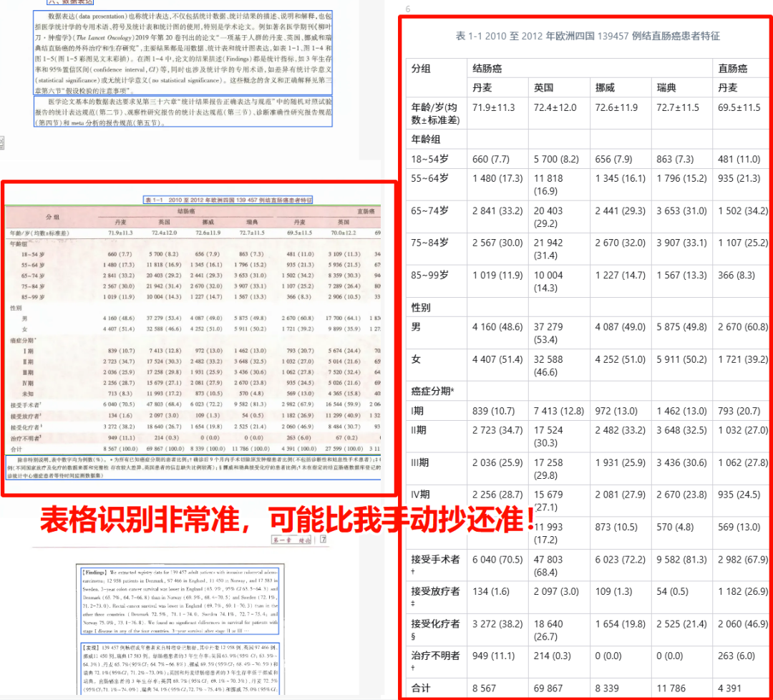The height and width of the screenshot is (700, 773).
Task: Select cell 70.0±12.2 in the scanned table
Action: point(344,233)
